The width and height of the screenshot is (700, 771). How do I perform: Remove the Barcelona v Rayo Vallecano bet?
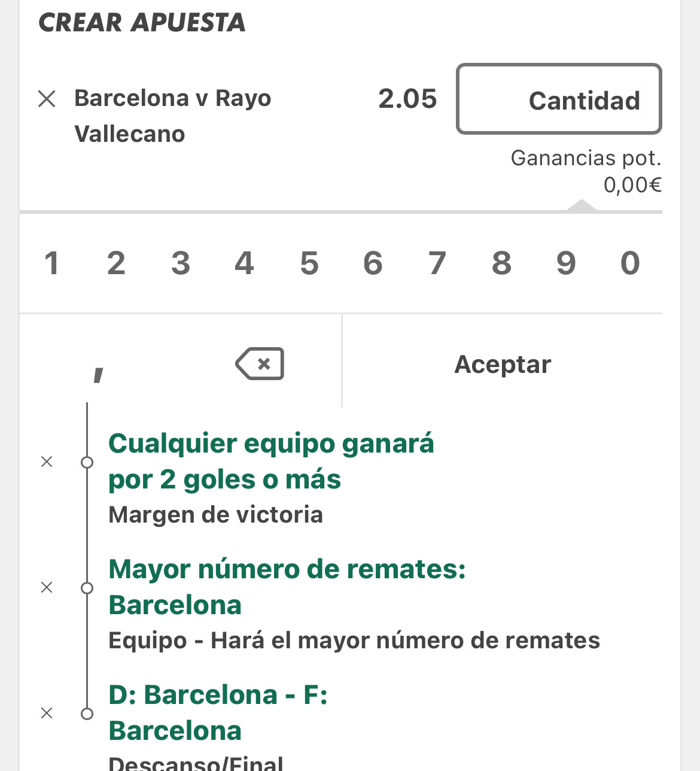(47, 99)
